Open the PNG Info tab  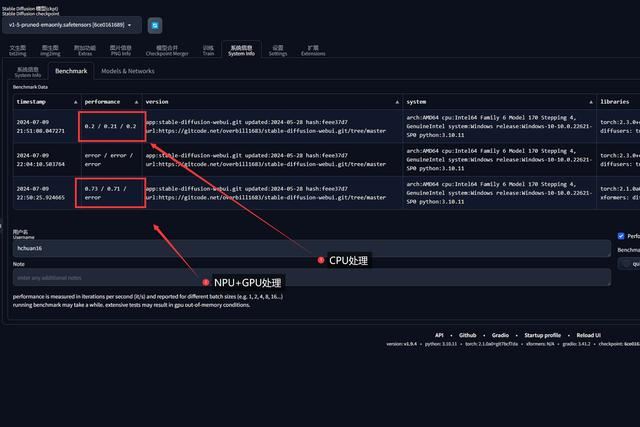(x=120, y=50)
